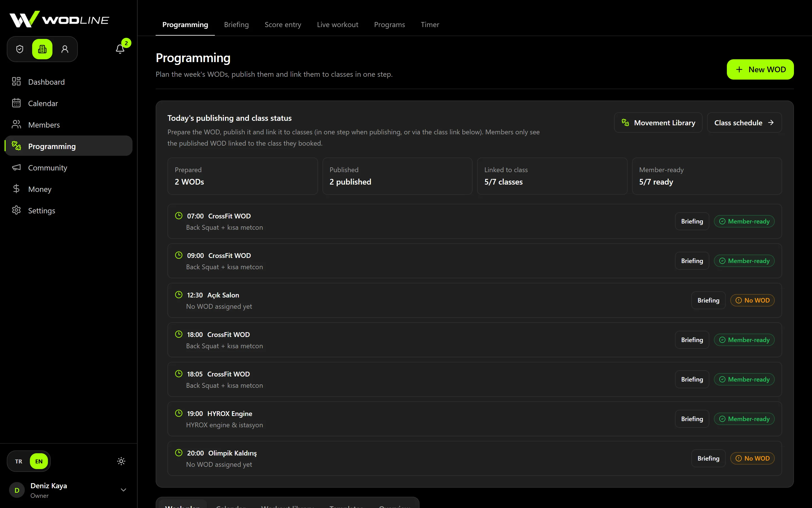This screenshot has height=508, width=812.
Task: Open Briefing for 20:00 Olimpik Kaldırış
Action: click(708, 458)
